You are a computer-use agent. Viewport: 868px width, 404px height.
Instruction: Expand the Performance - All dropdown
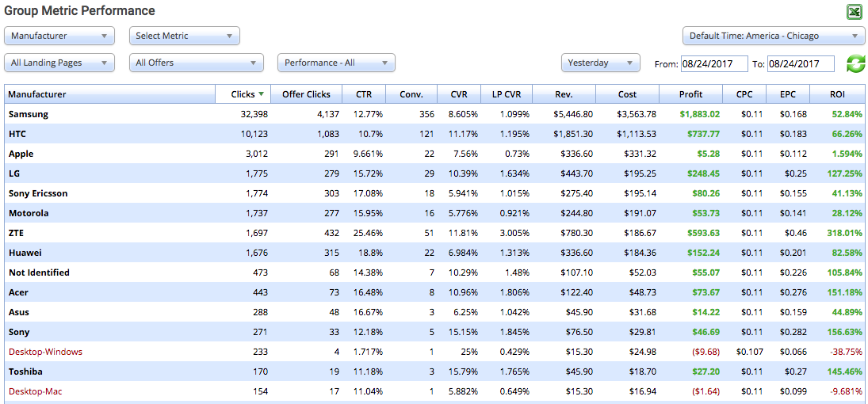coord(336,63)
